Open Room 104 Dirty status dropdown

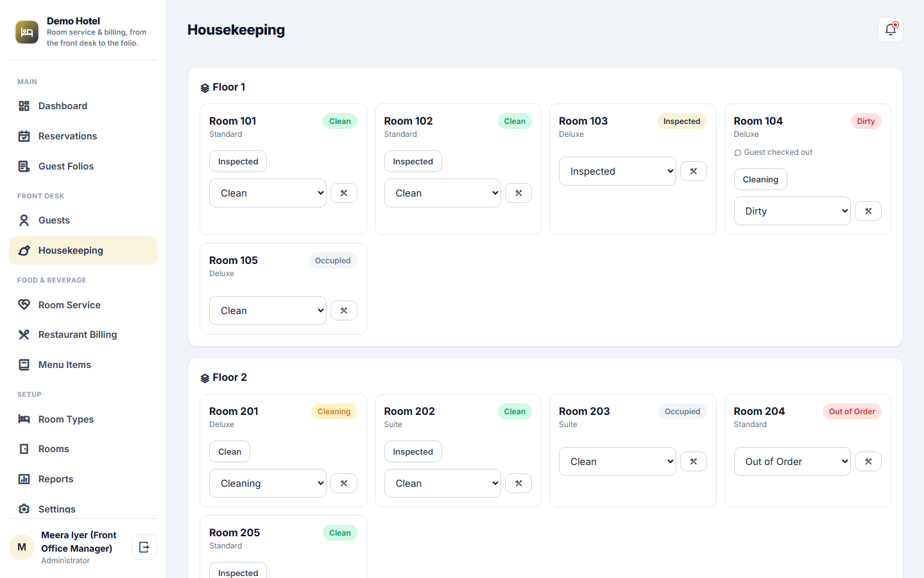[792, 211]
